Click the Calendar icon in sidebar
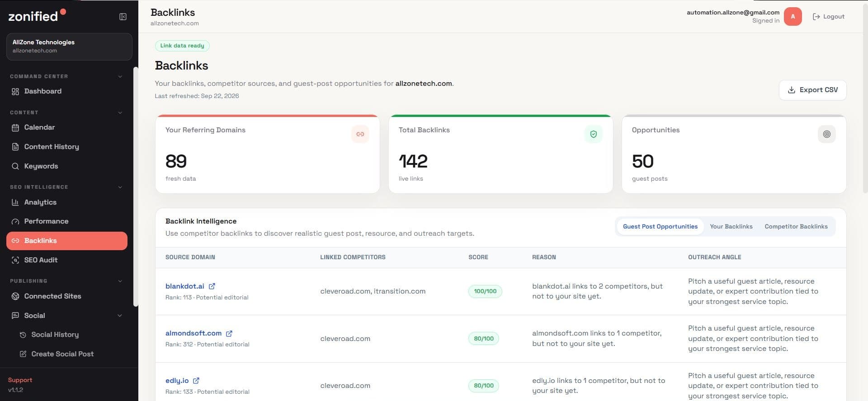The width and height of the screenshot is (868, 401). click(15, 128)
